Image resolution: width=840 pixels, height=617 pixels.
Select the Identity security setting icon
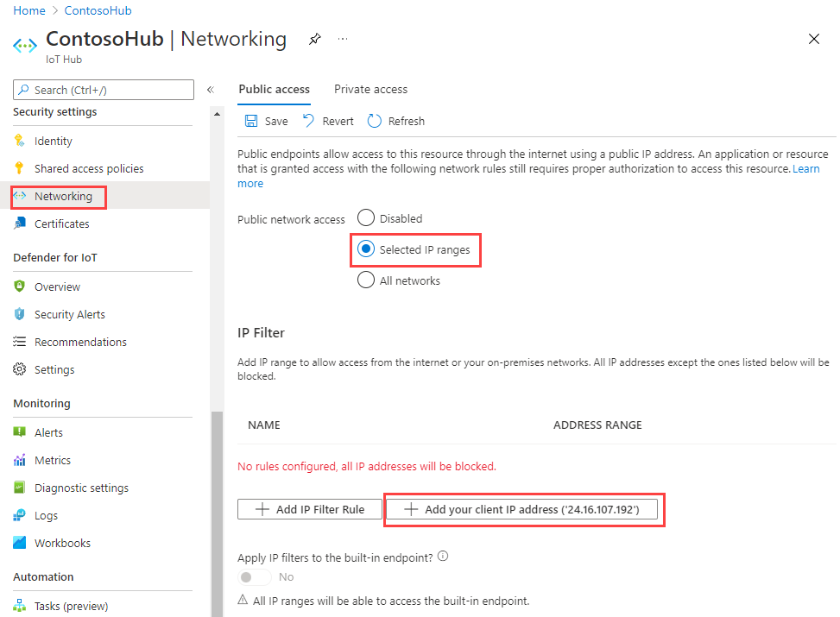coord(21,141)
